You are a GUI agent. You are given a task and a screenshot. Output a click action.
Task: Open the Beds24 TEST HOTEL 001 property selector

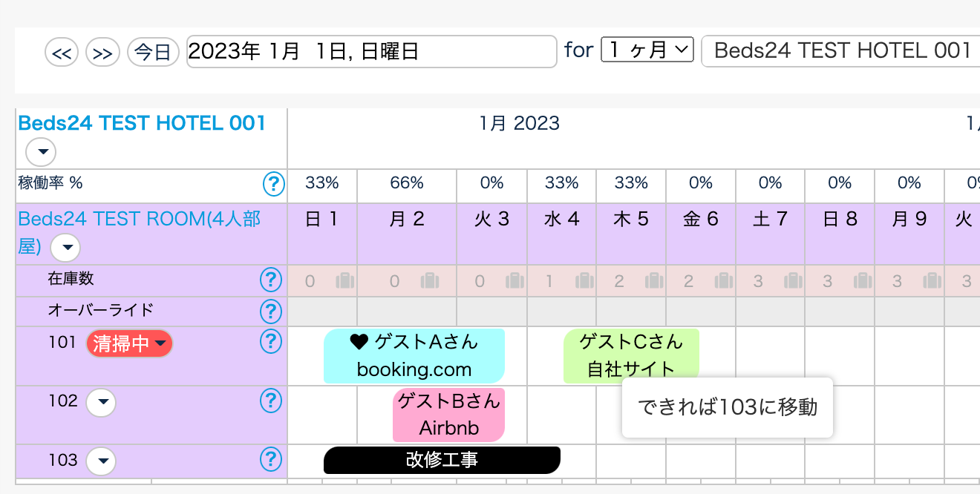841,50
